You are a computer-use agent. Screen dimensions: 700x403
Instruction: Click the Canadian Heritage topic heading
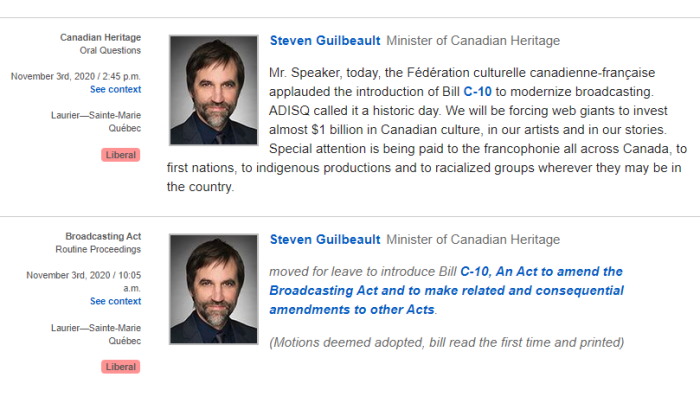point(100,37)
